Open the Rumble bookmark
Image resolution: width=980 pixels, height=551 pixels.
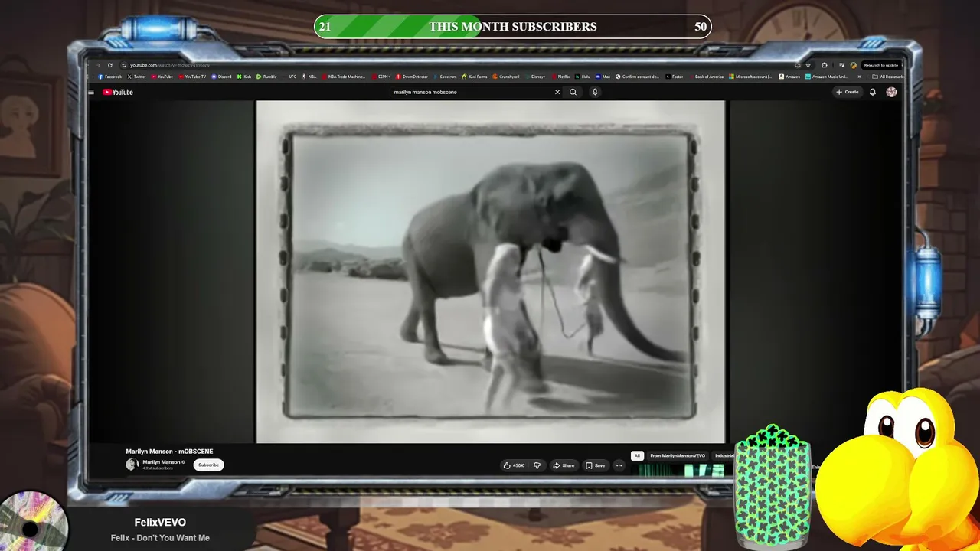tap(267, 77)
